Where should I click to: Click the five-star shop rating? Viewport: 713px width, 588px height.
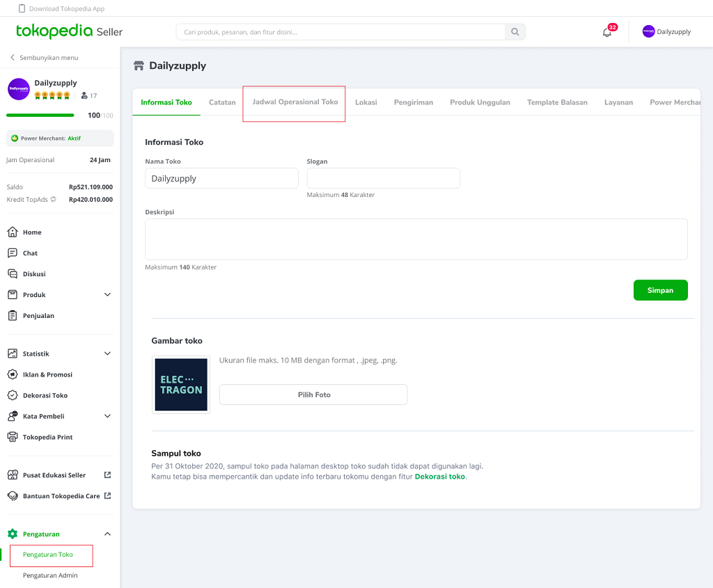coord(52,95)
